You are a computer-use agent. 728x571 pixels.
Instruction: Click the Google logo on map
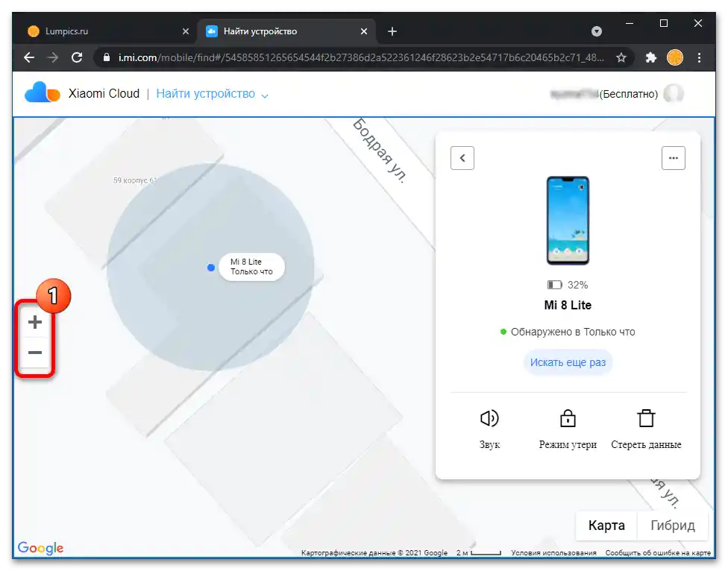(40, 548)
